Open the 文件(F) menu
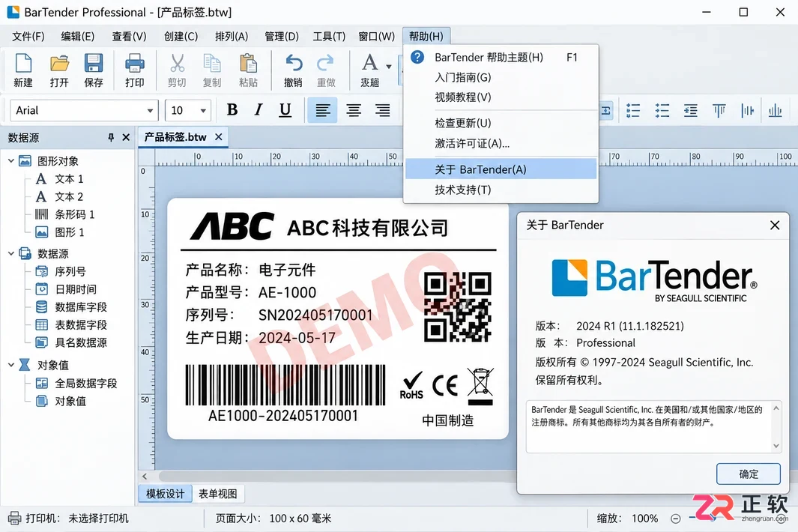The image size is (798, 532). (x=28, y=36)
